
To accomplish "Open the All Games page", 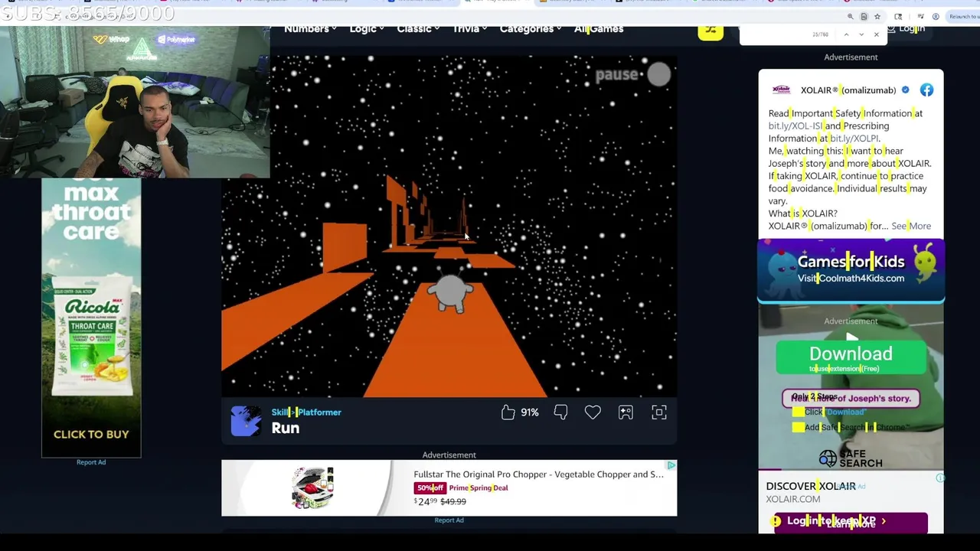I will coord(599,29).
